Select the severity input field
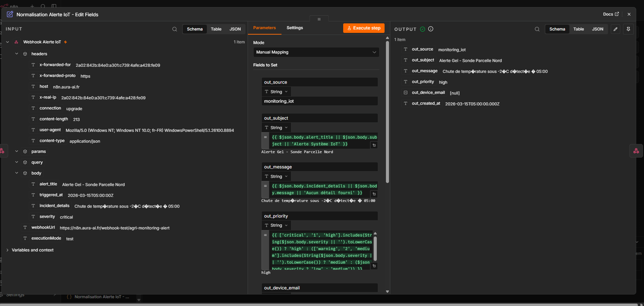The height and width of the screenshot is (306, 644). (47, 217)
